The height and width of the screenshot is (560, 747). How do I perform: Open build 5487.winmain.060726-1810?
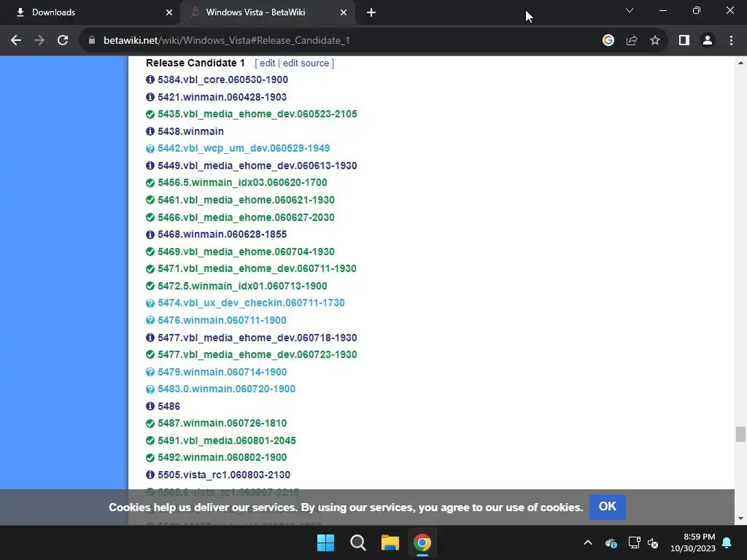[222, 424]
